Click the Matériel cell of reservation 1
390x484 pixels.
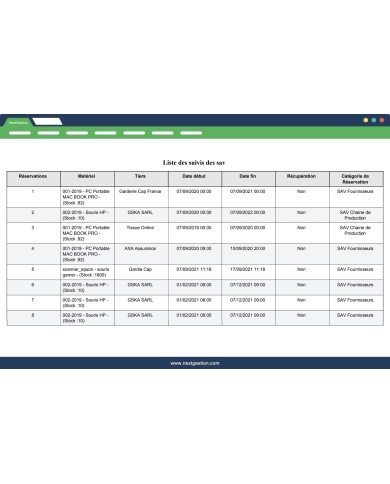point(86,197)
